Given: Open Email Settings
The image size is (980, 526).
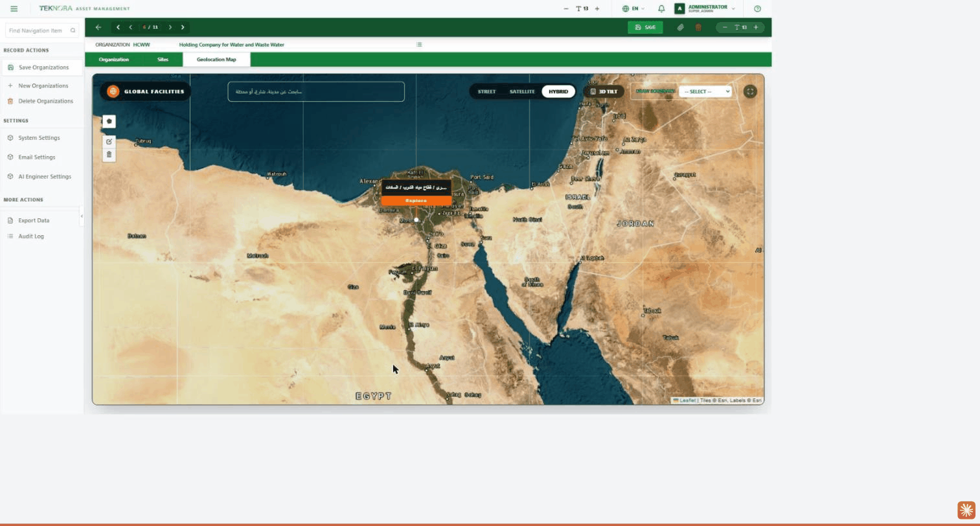Looking at the screenshot, I should click(36, 157).
